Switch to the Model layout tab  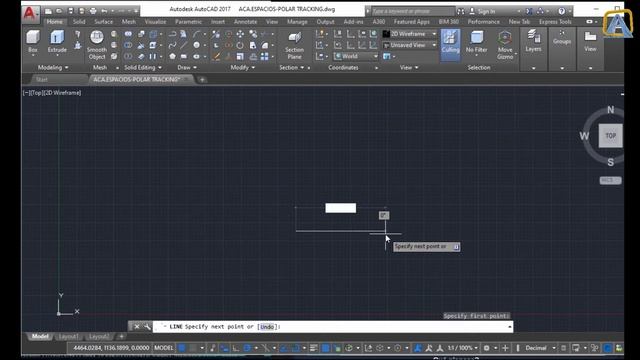tap(40, 336)
